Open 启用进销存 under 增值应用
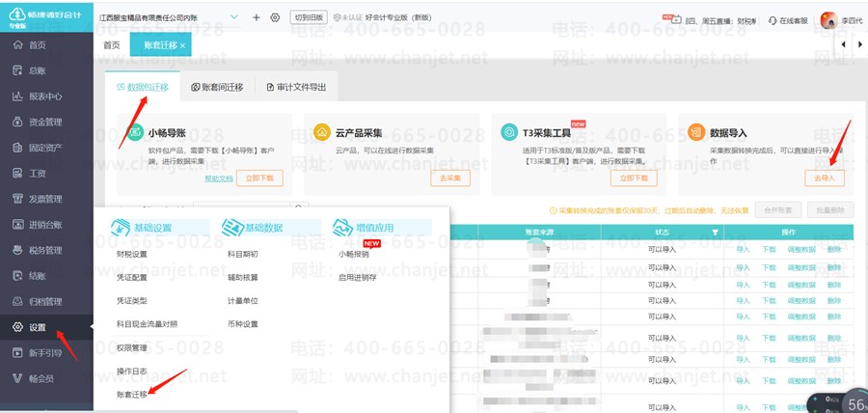Image resolution: width=868 pixels, height=413 pixels. (358, 277)
